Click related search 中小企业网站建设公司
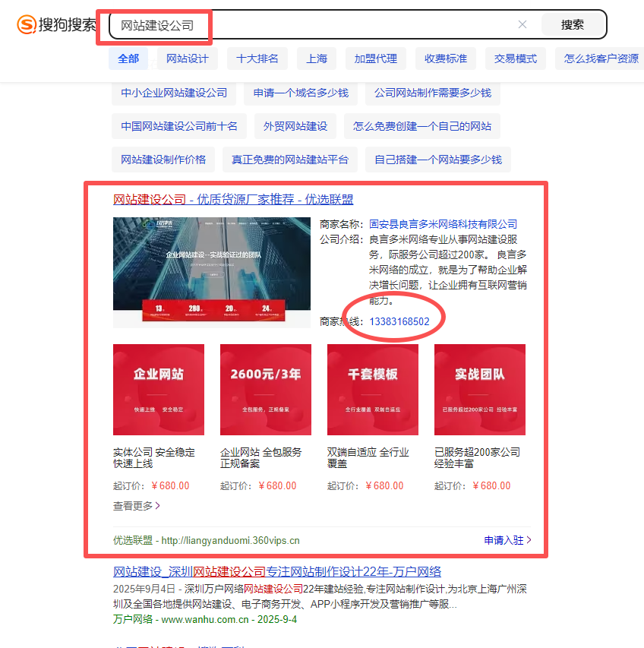The width and height of the screenshot is (644, 648). 174,93
